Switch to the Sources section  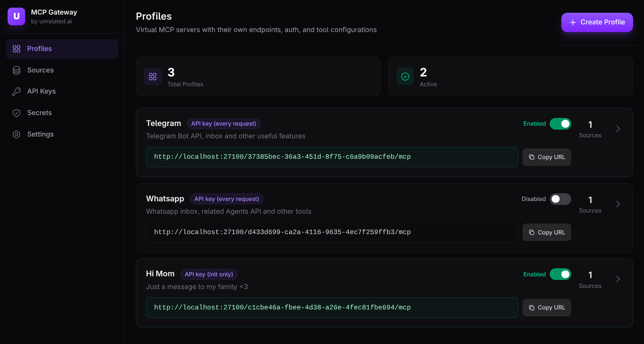pyautogui.click(x=40, y=70)
